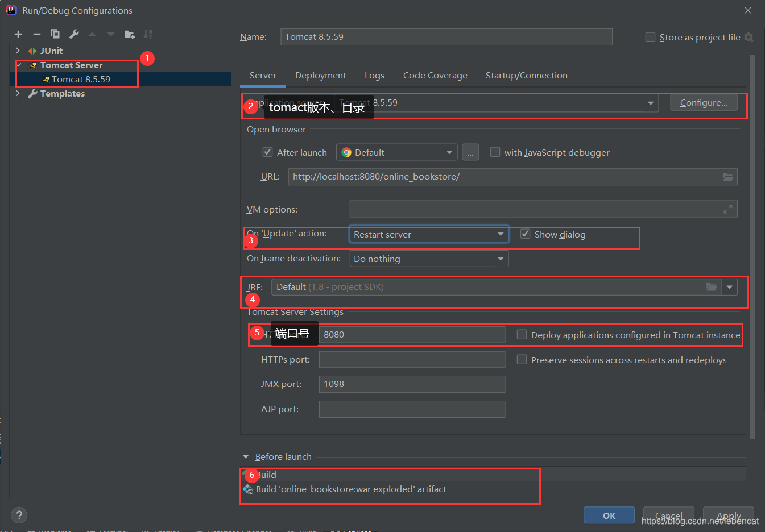The width and height of the screenshot is (765, 532).
Task: Click the Chrome browser icon in Default dropdown
Action: [x=346, y=152]
